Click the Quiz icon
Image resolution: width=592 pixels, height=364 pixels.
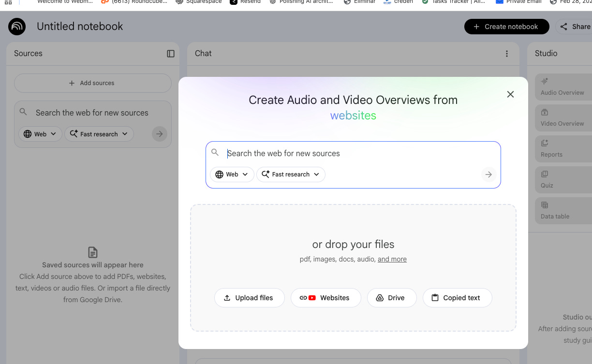tap(545, 174)
